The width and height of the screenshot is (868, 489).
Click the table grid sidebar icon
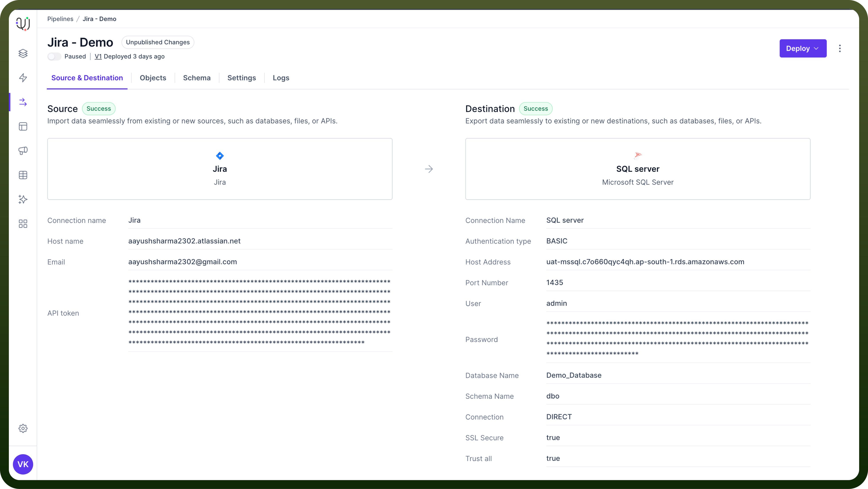click(23, 175)
